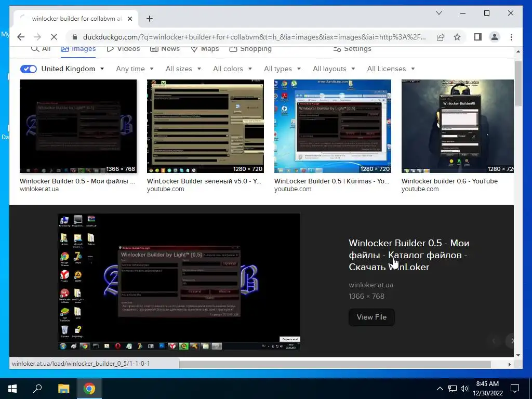The height and width of the screenshot is (399, 532).
Task: Open DuckDuckGo Settings menu
Action: point(352,48)
